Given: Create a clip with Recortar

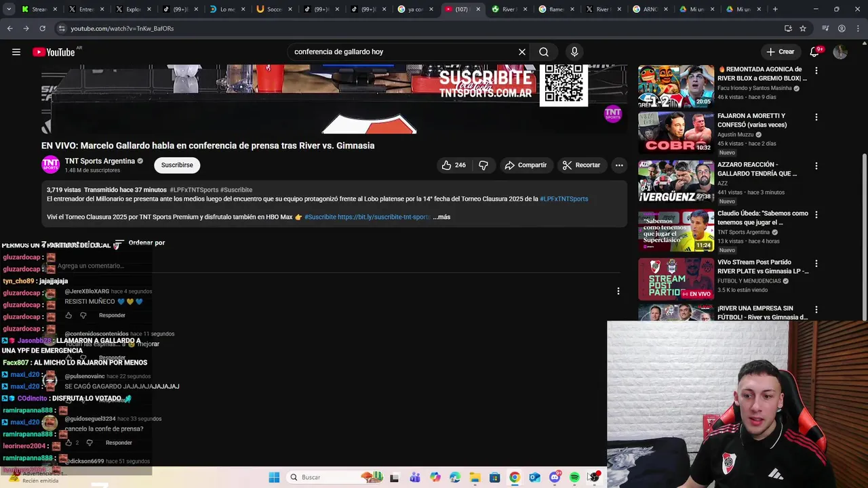Looking at the screenshot, I should 581,165.
